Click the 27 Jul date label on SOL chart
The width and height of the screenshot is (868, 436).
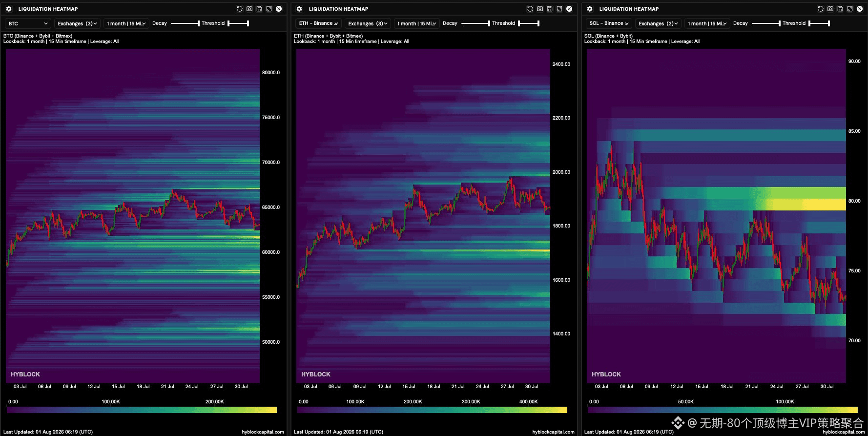[802, 387]
